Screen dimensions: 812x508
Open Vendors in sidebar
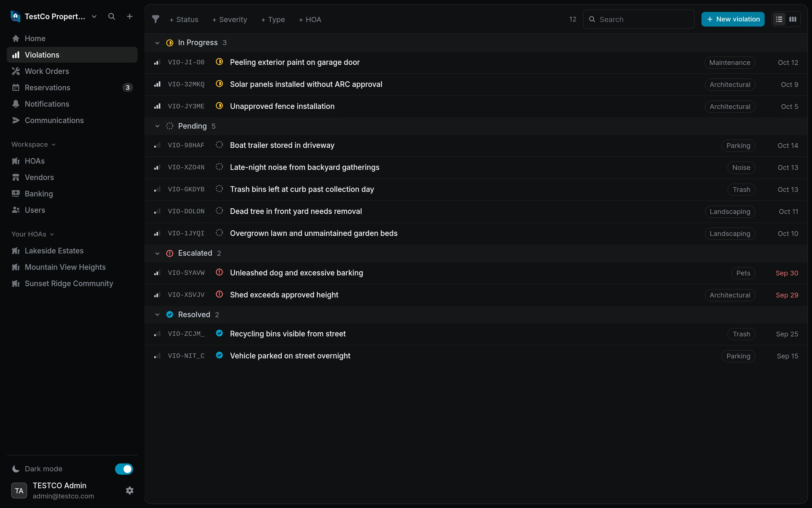click(72, 177)
